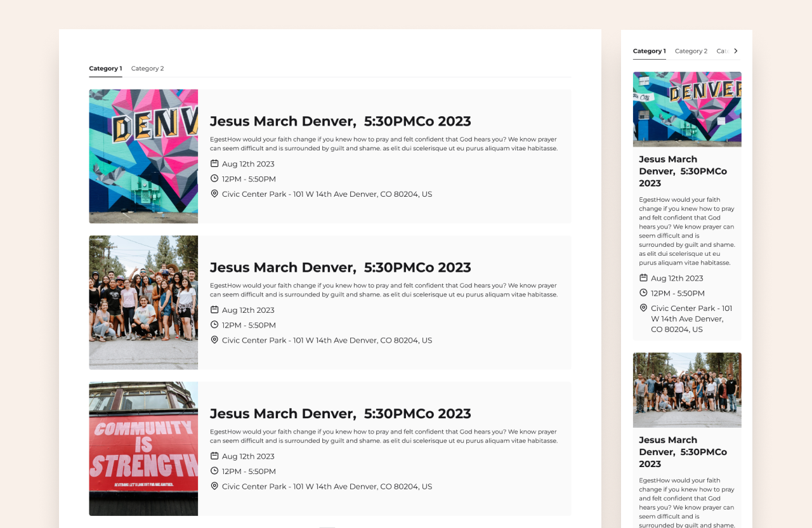Open the group photo image in desktop list

(x=143, y=303)
